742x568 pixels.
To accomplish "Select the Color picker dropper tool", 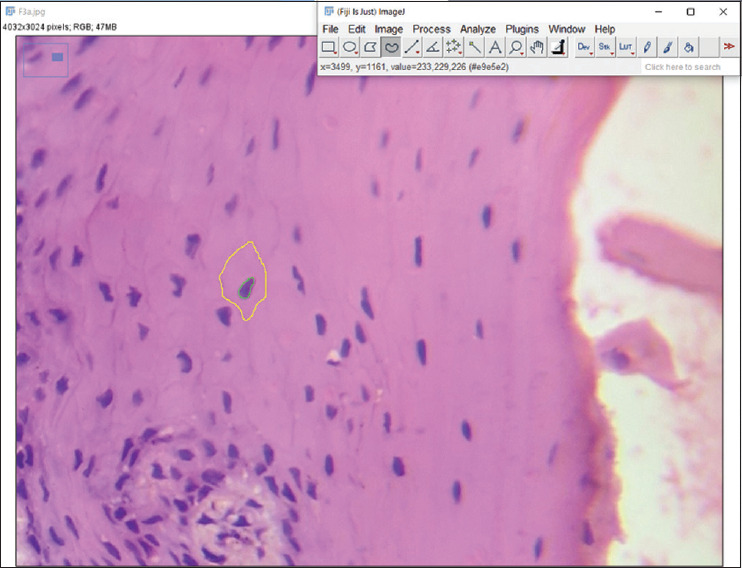I will 557,47.
